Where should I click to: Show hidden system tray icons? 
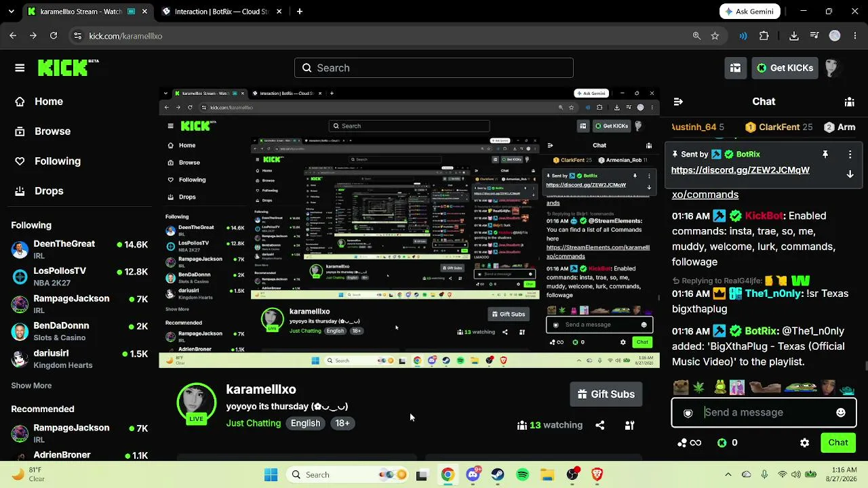pos(728,475)
